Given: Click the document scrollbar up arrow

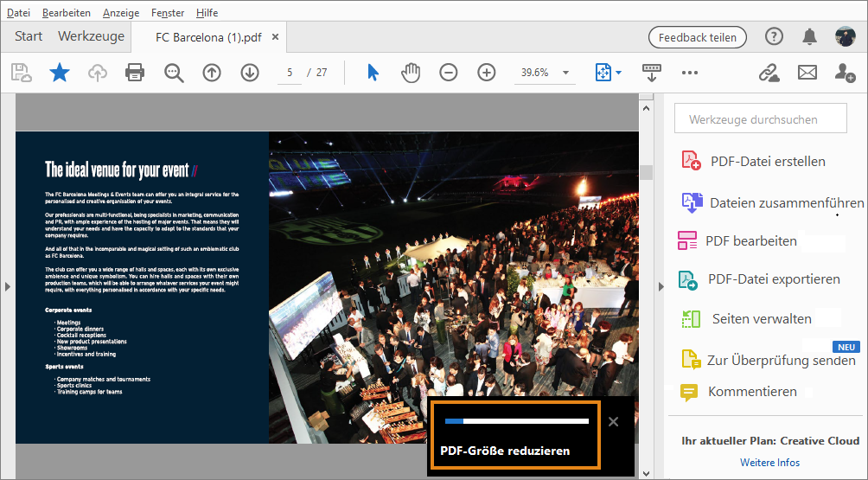Looking at the screenshot, I should click(646, 108).
